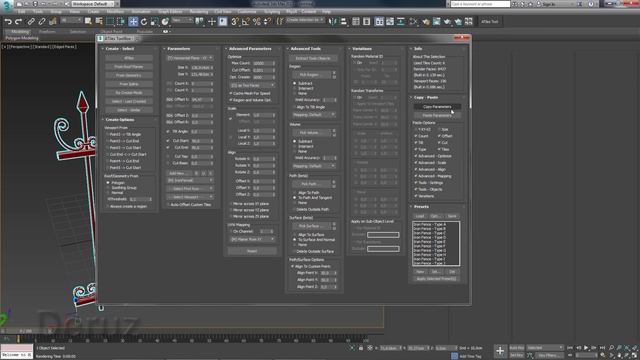
Task: Enable Auto-Offset Custom Tiles checkbox
Action: pos(168,204)
